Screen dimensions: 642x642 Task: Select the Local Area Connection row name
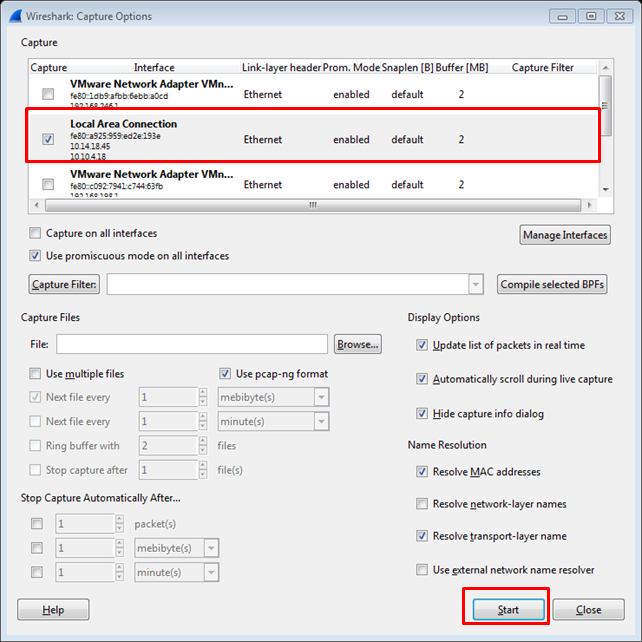pyautogui.click(x=124, y=124)
